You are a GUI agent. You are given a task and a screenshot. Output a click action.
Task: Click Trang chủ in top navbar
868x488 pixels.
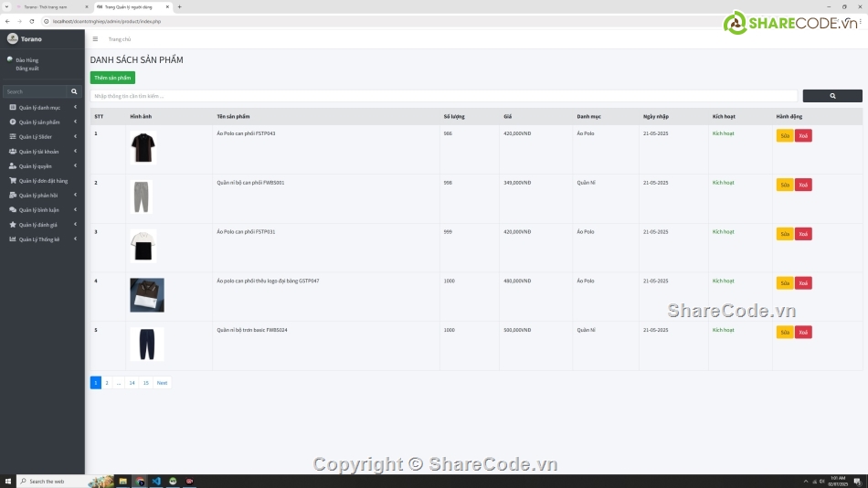(120, 39)
